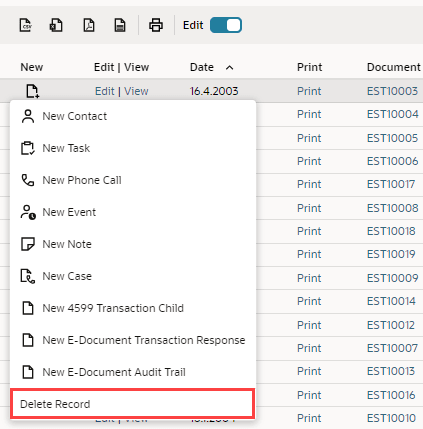Screen dimensions: 423x429
Task: Select New Phone Call menu entry
Action: click(133, 180)
